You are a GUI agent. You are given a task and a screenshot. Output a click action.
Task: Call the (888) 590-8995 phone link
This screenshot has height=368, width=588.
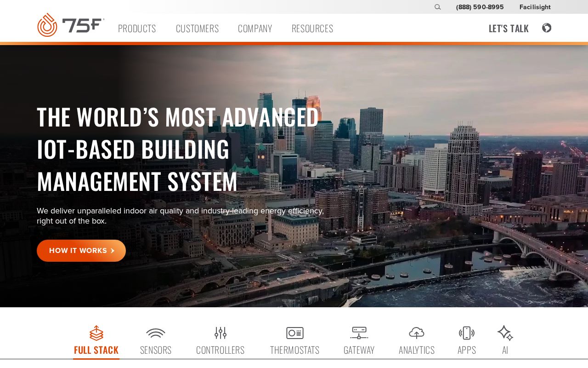point(480,7)
